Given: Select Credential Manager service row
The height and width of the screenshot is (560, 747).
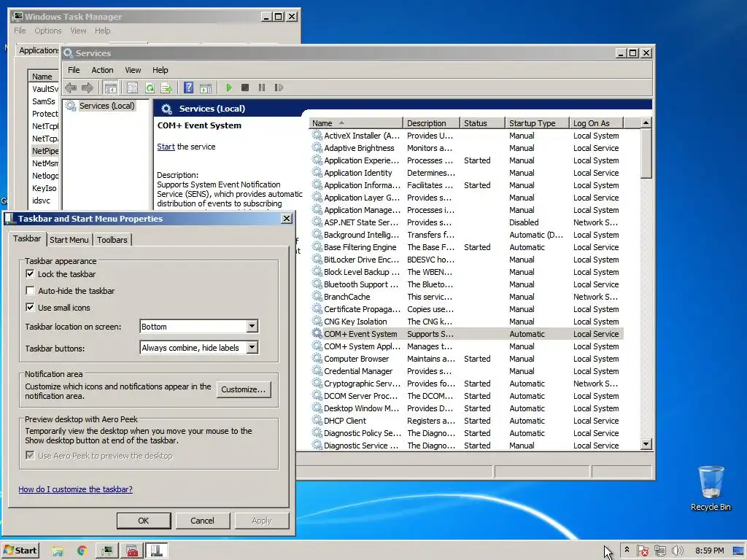Looking at the screenshot, I should [466, 371].
